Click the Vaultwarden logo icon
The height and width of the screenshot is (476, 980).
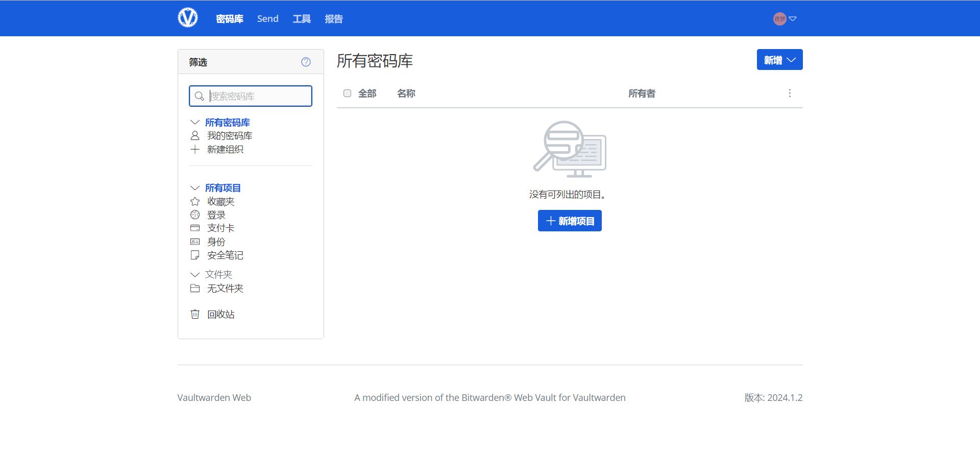point(187,18)
